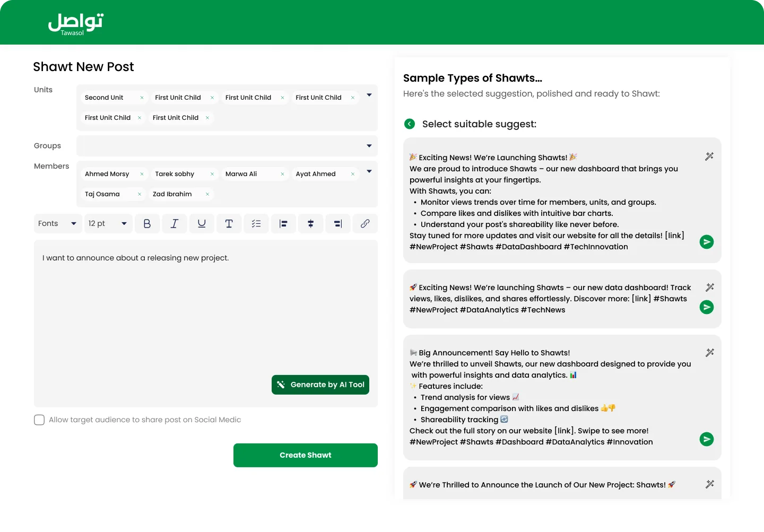The width and height of the screenshot is (764, 532).
Task: Toggle bold formatting in the toolbar
Action: click(147, 224)
